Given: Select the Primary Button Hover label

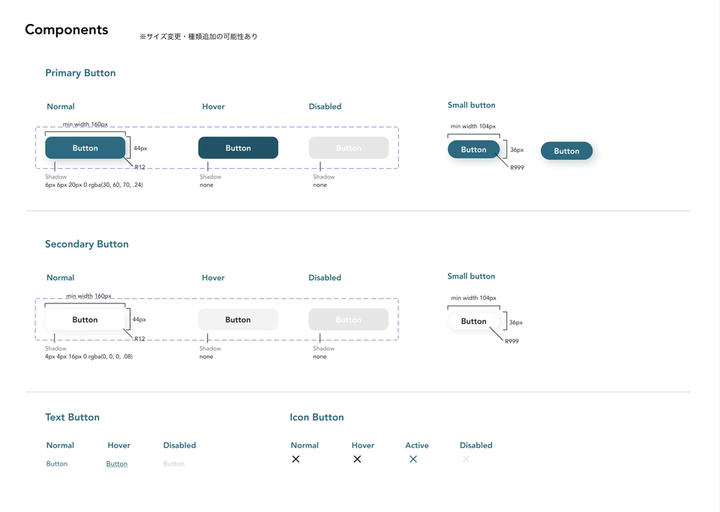Looking at the screenshot, I should point(214,107).
